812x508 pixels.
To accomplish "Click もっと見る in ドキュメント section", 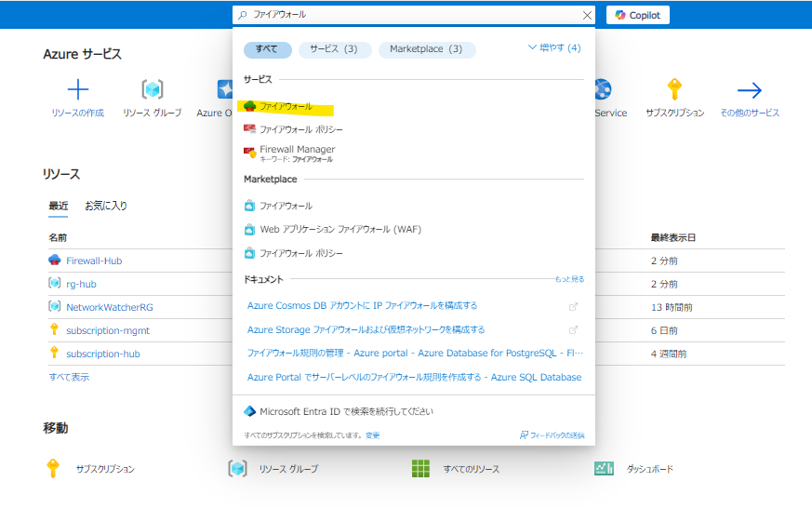I will (569, 279).
